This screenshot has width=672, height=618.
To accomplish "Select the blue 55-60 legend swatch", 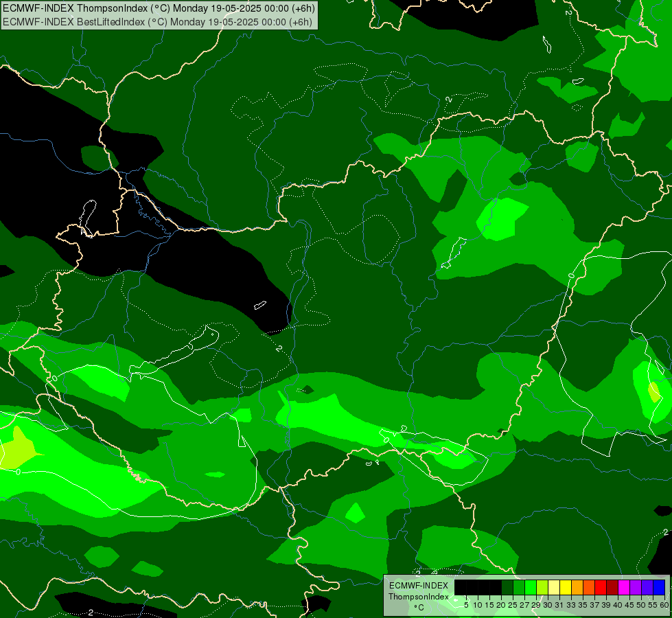I will [659, 587].
